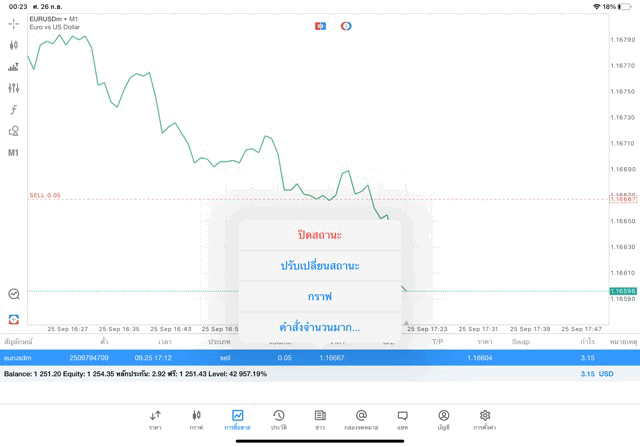This screenshot has height=447, width=640.
Task: Change chart type via candlestick icon
Action: (13, 45)
